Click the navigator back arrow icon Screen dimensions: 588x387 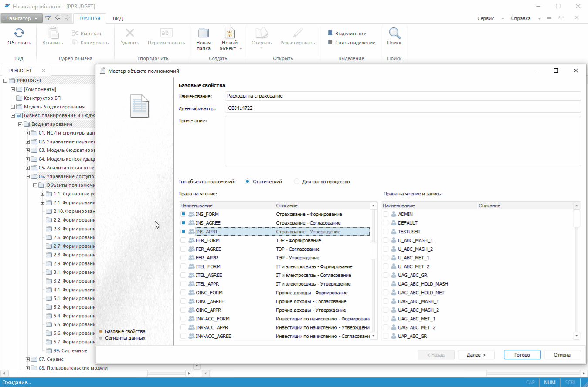(x=58, y=18)
